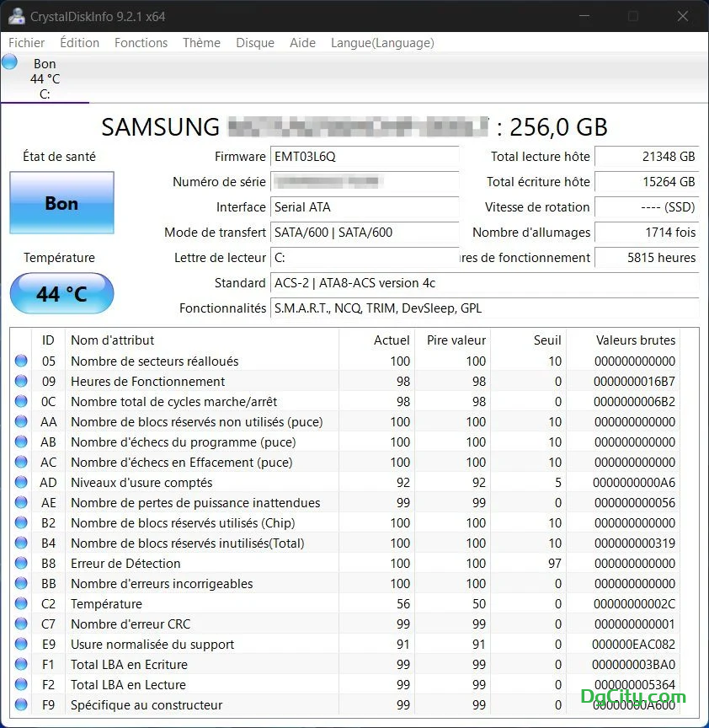Open the Fonctions menu
The height and width of the screenshot is (728, 709).
point(141,43)
